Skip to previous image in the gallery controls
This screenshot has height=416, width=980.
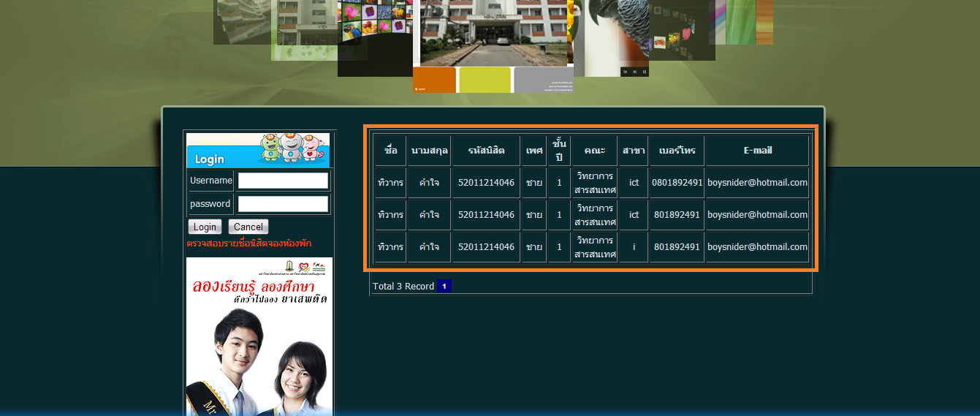tap(625, 72)
